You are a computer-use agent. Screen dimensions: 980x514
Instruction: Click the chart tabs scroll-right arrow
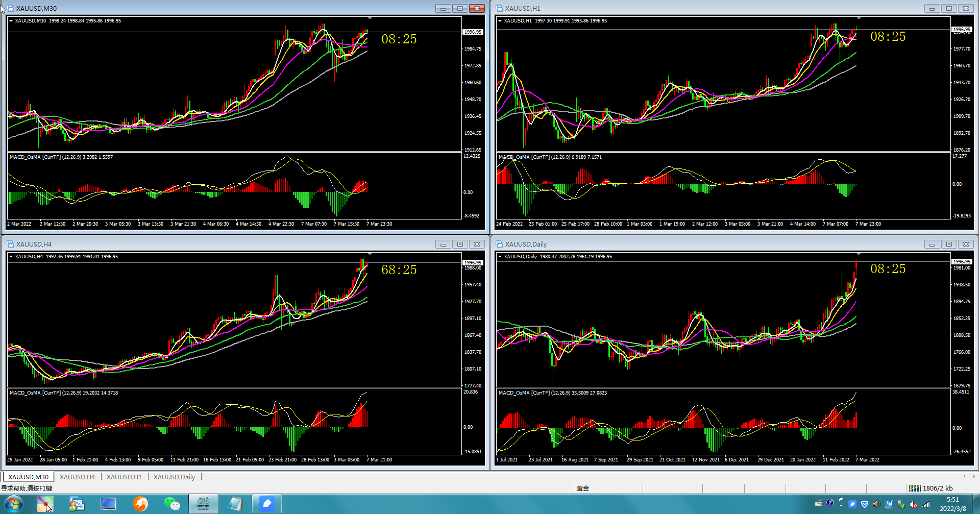pos(974,476)
